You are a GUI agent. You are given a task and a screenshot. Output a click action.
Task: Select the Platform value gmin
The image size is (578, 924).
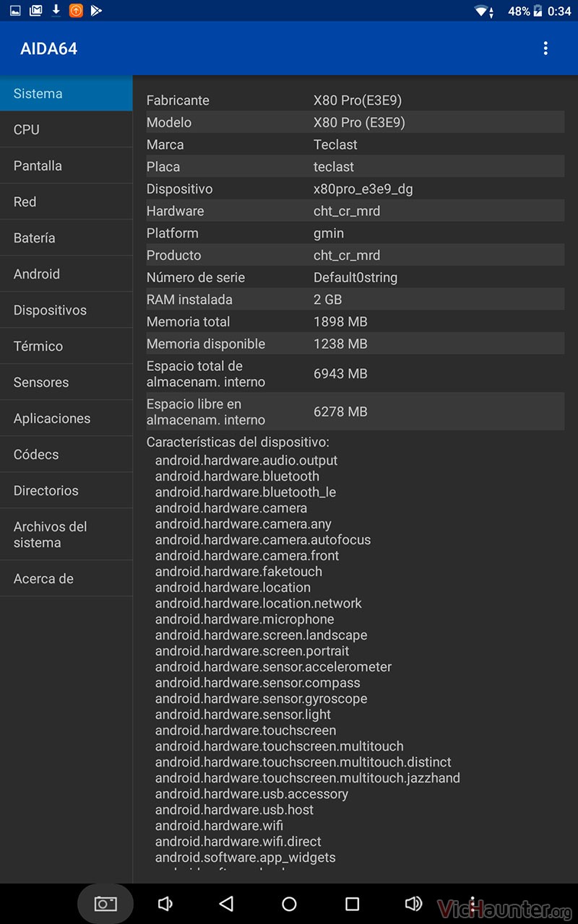point(329,234)
